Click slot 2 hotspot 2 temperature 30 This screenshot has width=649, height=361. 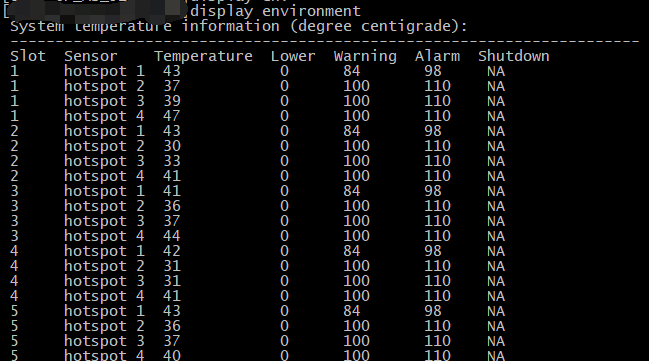click(172, 146)
